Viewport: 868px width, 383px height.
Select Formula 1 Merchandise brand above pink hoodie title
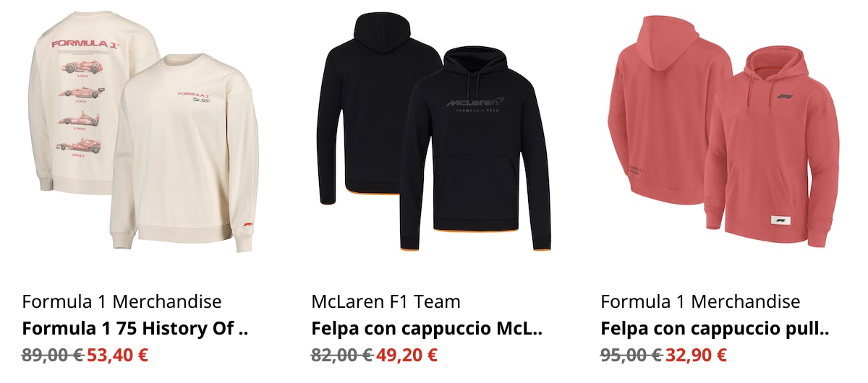[700, 301]
